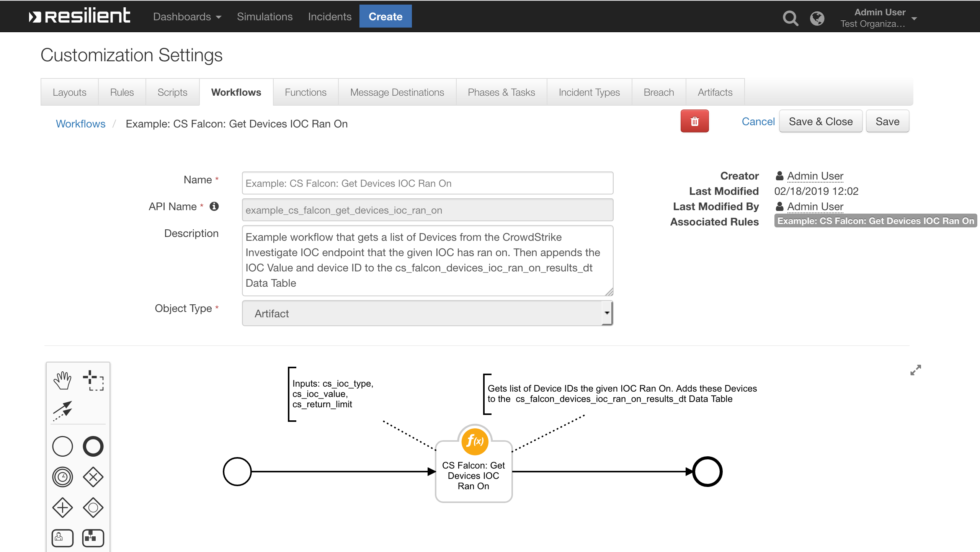Click the Name input field

click(428, 183)
